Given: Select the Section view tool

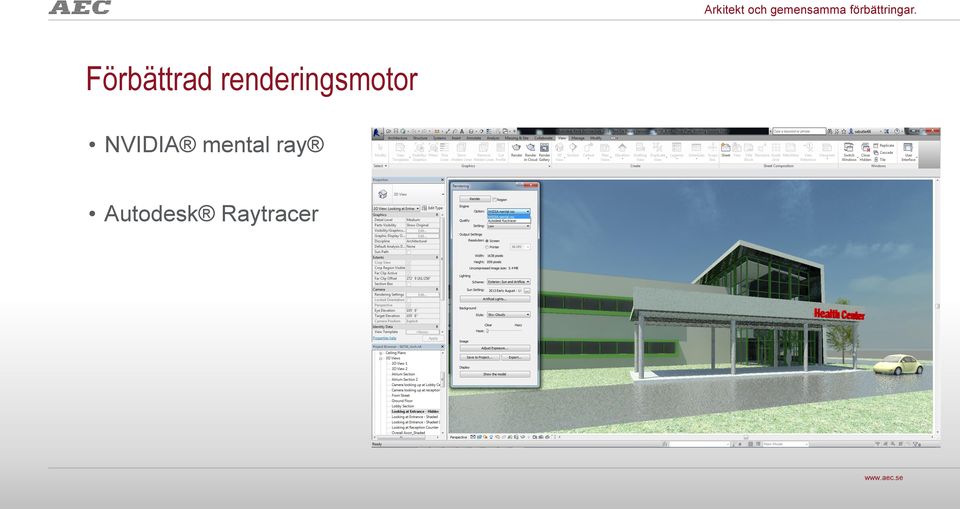Looking at the screenshot, I should (x=572, y=148).
